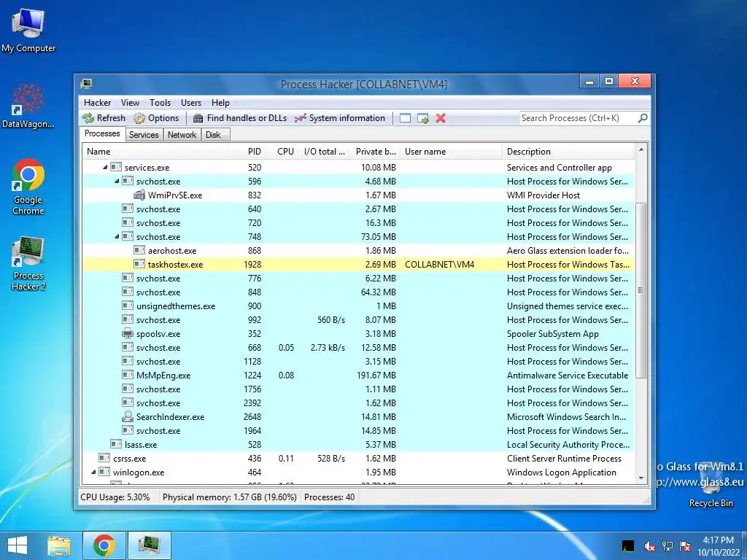Switch to the Services tab

144,135
